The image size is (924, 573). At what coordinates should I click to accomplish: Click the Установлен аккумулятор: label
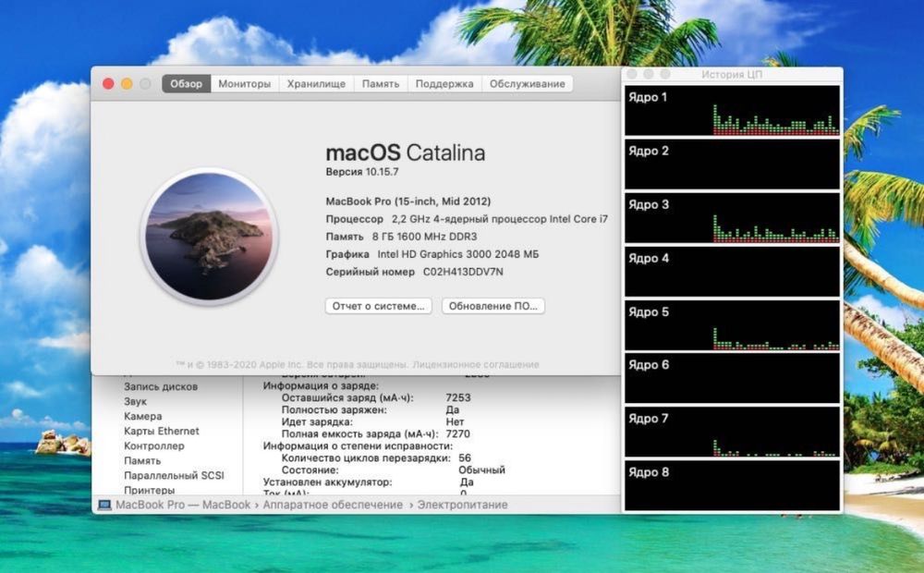click(328, 482)
